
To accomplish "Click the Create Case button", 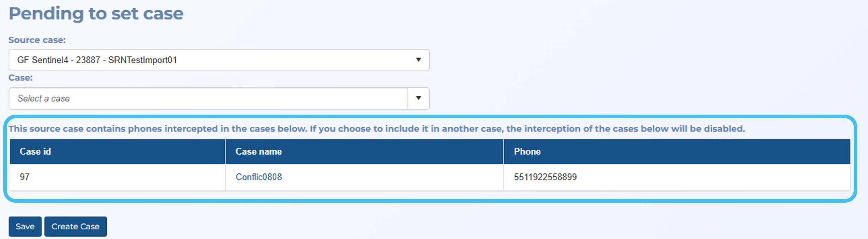I will (x=76, y=226).
